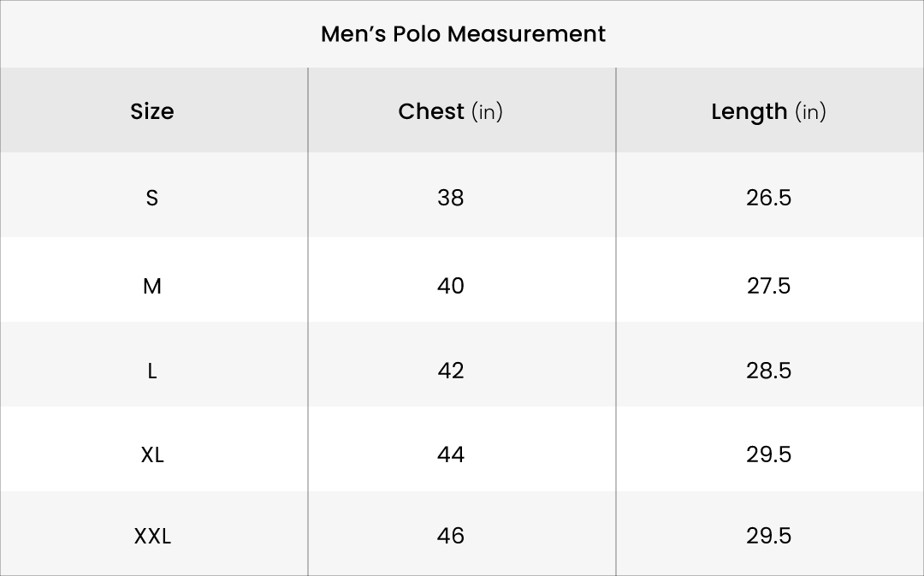
Task: Click the Men's Polo Measurement title
Action: point(463,34)
